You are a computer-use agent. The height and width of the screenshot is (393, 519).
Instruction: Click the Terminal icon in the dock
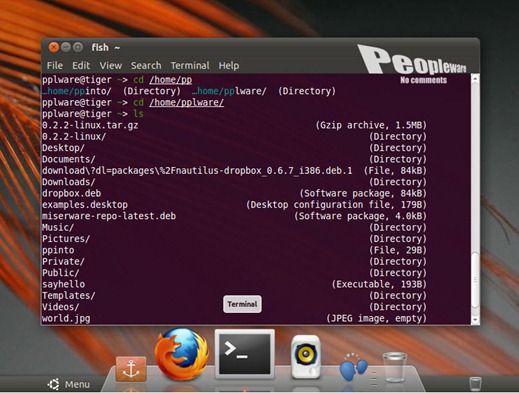pyautogui.click(x=245, y=354)
